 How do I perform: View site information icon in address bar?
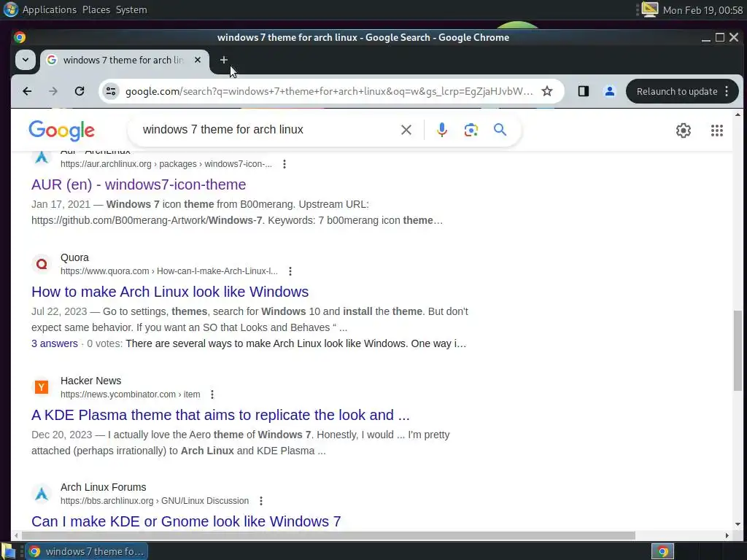[111, 91]
